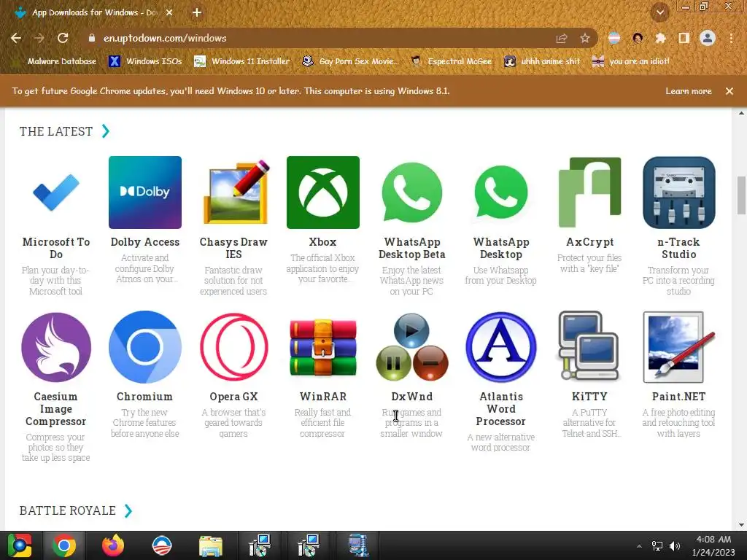Open the Microsoft To Do app icon
747x560 pixels.
coord(55,192)
